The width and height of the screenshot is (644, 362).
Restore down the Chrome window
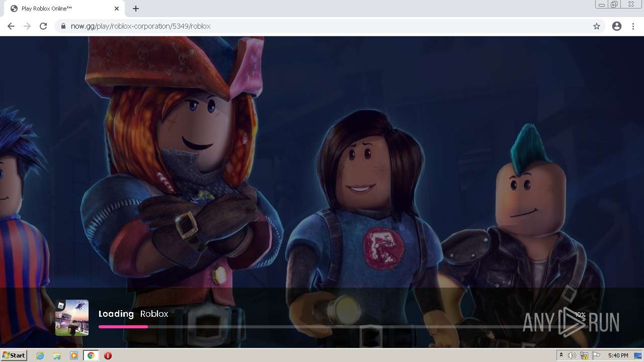coord(614,5)
